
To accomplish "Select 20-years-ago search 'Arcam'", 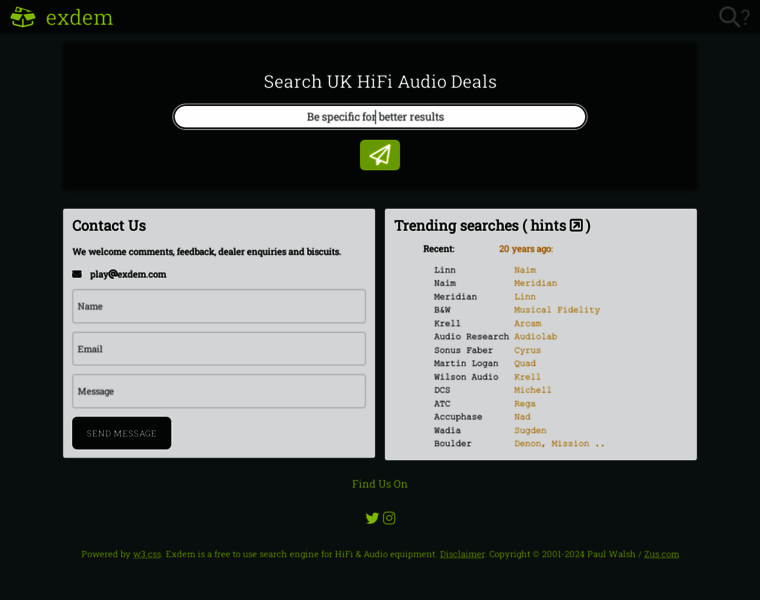I will tap(527, 323).
